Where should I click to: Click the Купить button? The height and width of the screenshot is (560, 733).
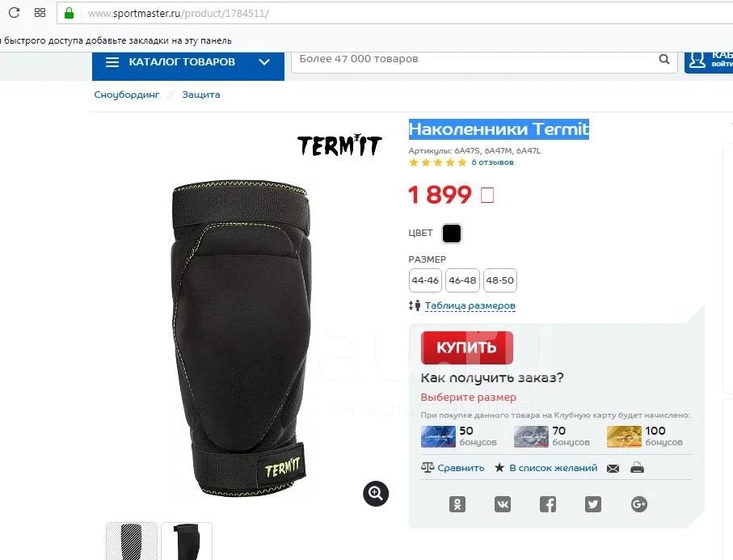point(466,347)
